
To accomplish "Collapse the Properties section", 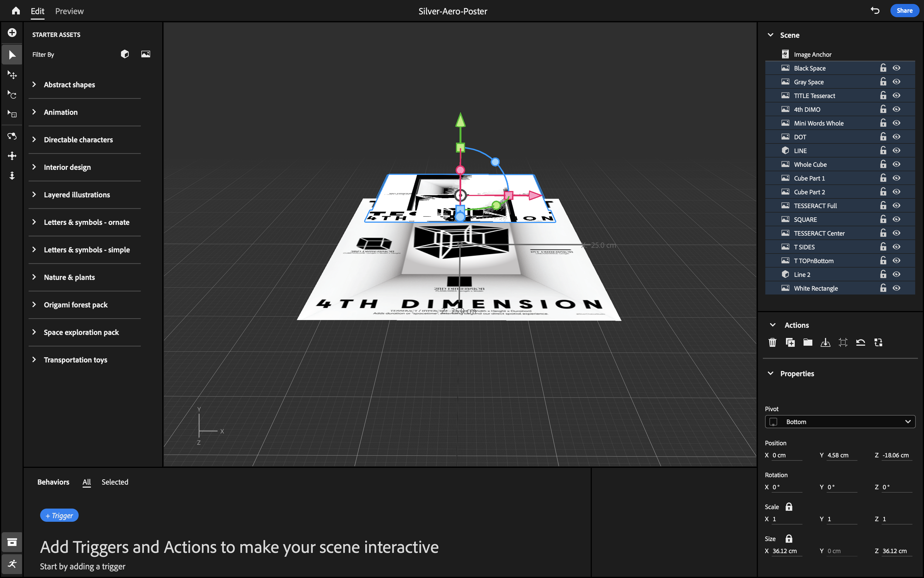I will pos(771,373).
